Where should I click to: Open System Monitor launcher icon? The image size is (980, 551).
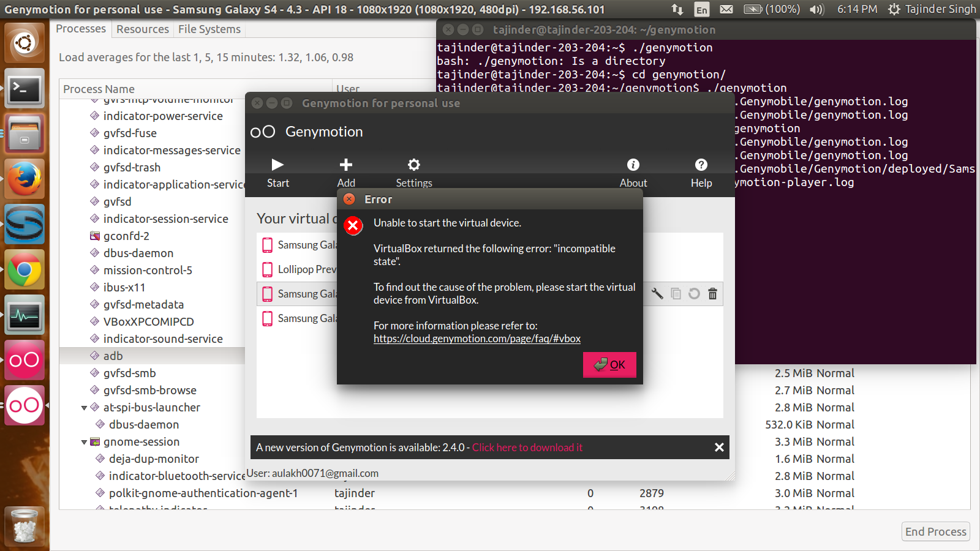(x=24, y=315)
